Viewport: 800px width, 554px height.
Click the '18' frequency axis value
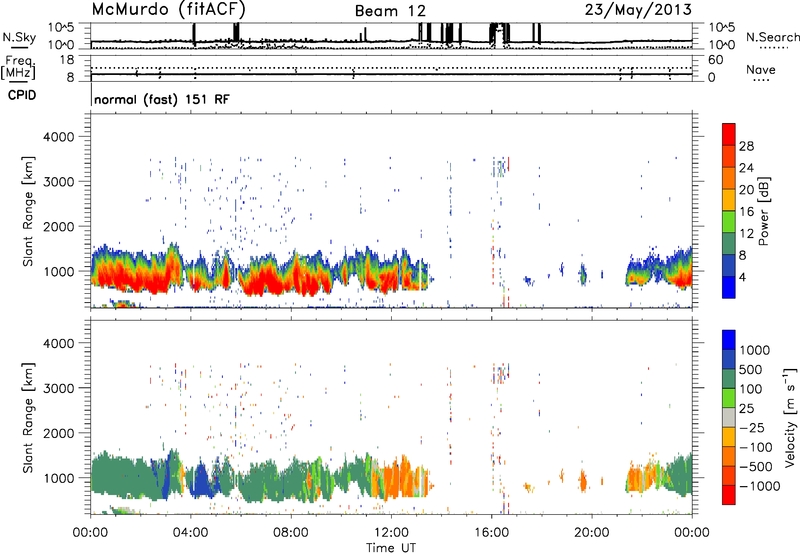coord(67,60)
